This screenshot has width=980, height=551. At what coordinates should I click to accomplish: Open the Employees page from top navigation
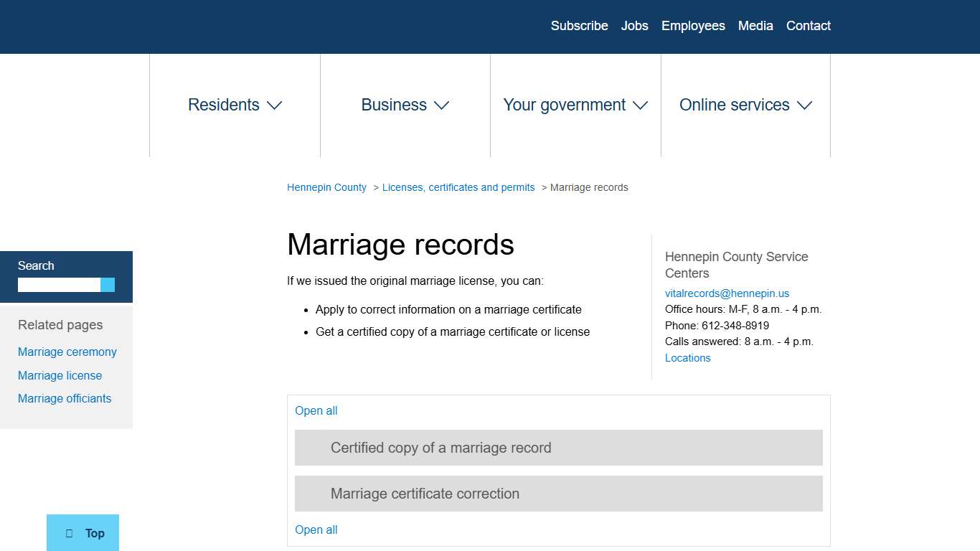[693, 26]
